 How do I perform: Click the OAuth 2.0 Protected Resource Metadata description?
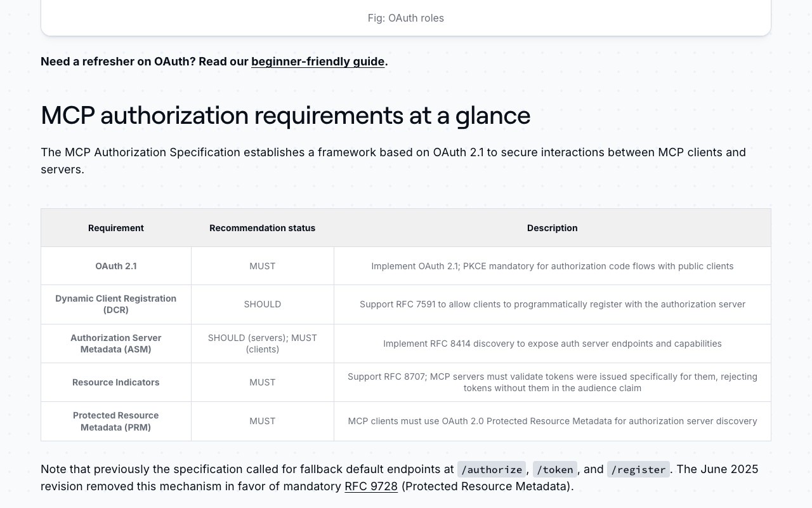553,421
